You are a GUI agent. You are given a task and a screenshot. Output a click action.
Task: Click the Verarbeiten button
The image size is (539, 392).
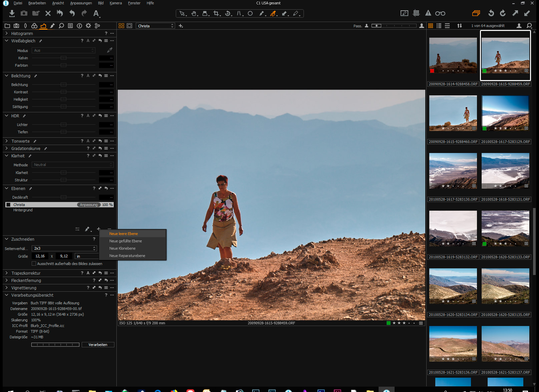pyautogui.click(x=98, y=345)
